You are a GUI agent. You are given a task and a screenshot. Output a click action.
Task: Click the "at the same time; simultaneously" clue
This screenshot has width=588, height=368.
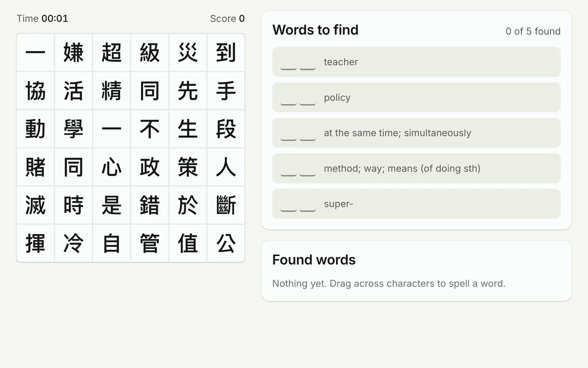tap(416, 133)
